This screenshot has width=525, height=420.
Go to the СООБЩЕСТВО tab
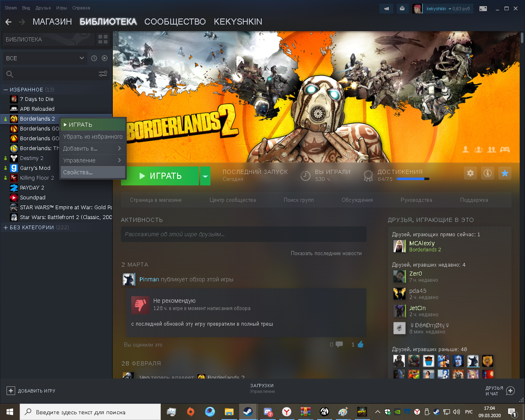click(x=175, y=22)
